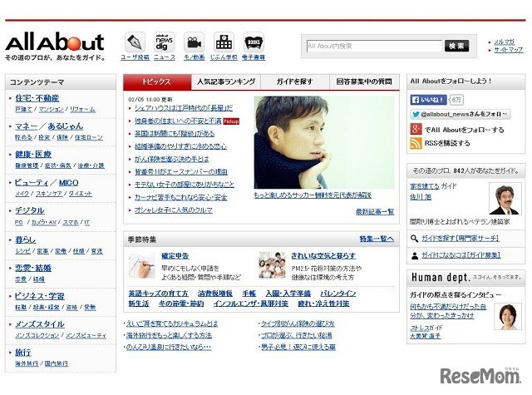Open the モノ動画 video camera icon

point(194,42)
